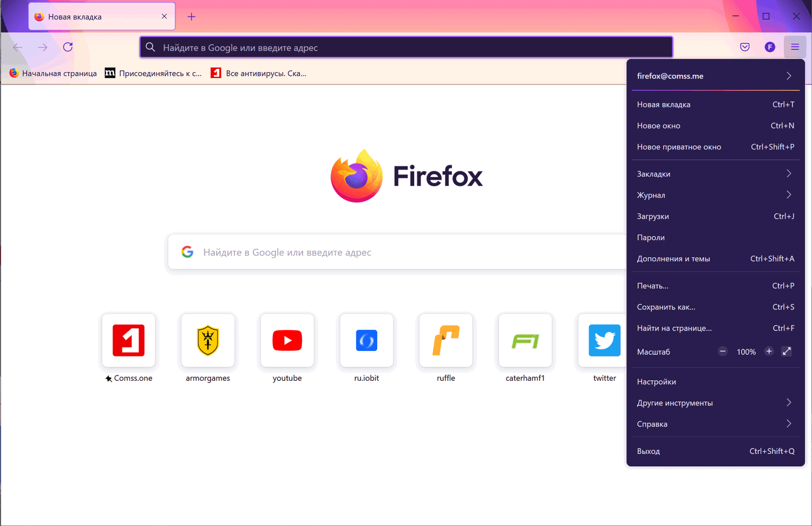Open the Pocket save icon

tap(745, 47)
